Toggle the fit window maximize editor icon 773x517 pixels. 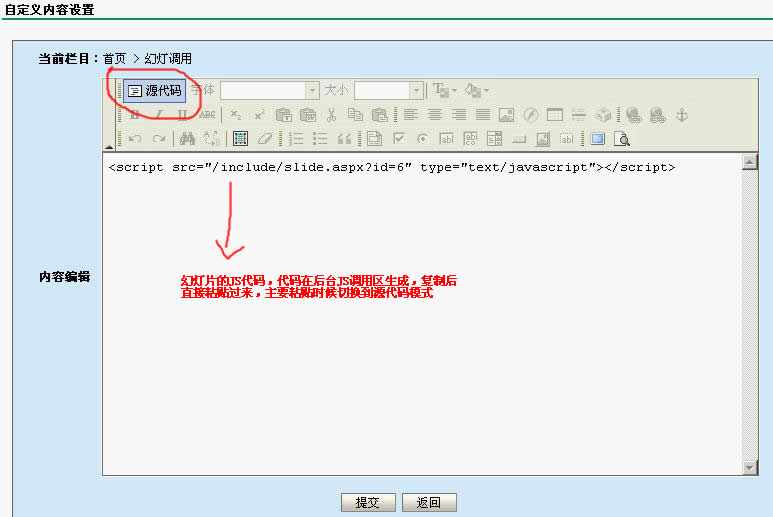pos(597,139)
